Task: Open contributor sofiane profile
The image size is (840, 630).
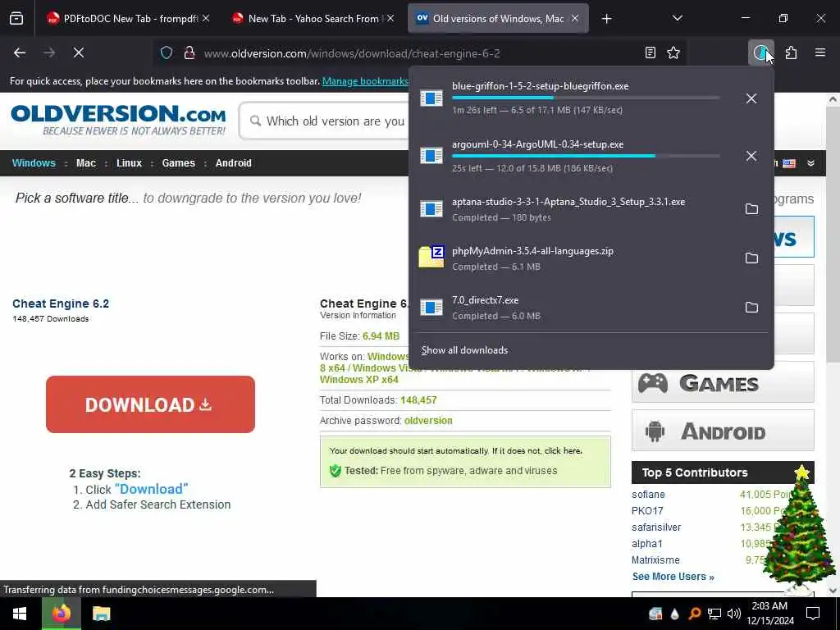Action: pyautogui.click(x=648, y=495)
